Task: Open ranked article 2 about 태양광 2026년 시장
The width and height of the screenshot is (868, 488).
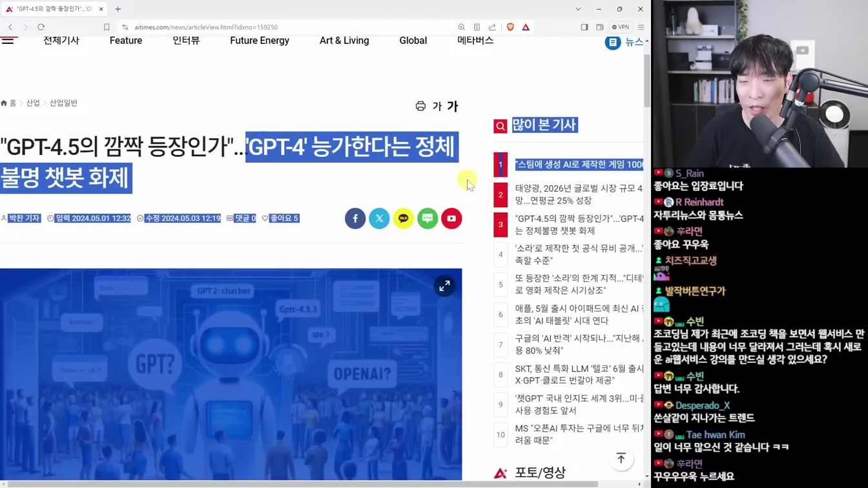Action: 579,194
